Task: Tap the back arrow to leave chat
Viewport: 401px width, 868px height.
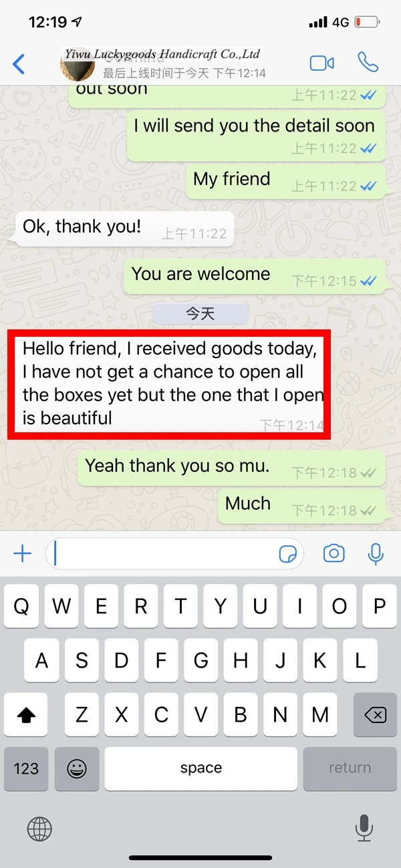Action: 19,64
